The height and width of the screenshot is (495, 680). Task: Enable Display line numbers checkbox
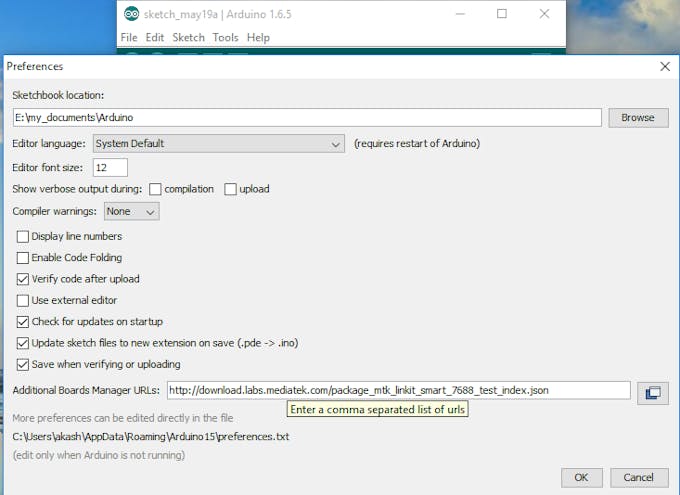click(x=23, y=236)
